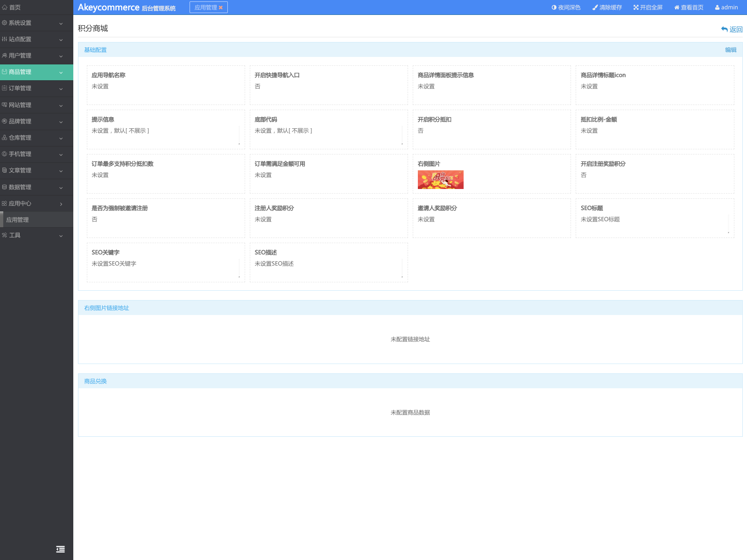Screen dimensions: 747x560
Task: Click the System Settings gear icon
Action: [5, 23]
